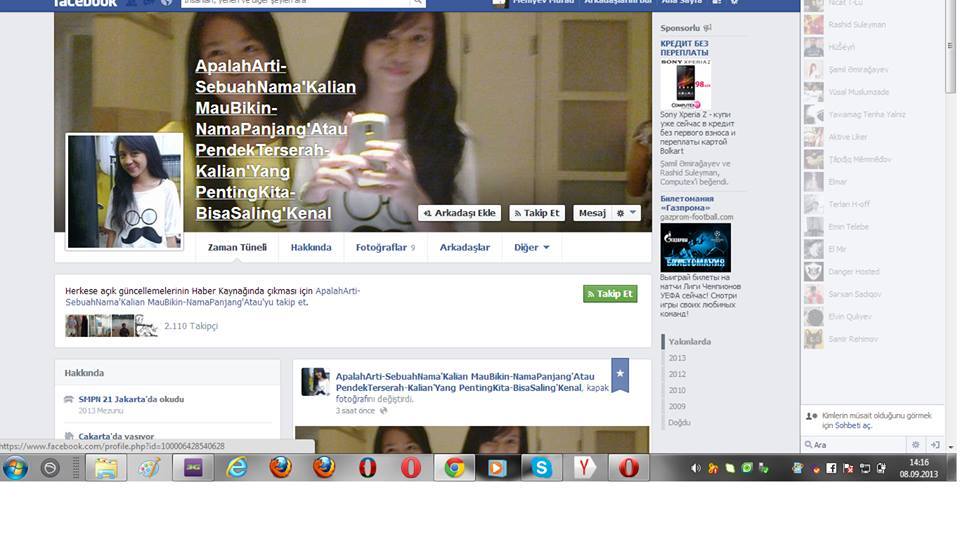
Task: Open the account settings gear in the blue top bar
Action: click(735, 2)
